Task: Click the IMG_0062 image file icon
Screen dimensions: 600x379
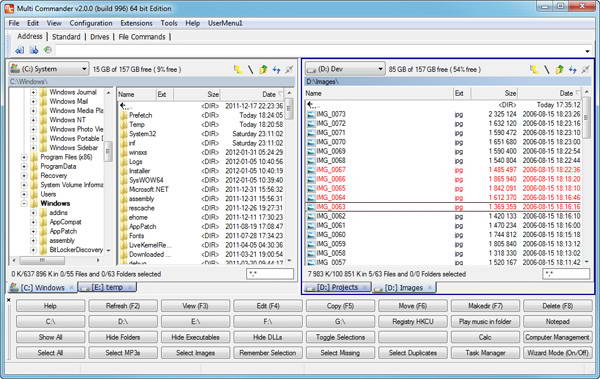Action: point(311,216)
